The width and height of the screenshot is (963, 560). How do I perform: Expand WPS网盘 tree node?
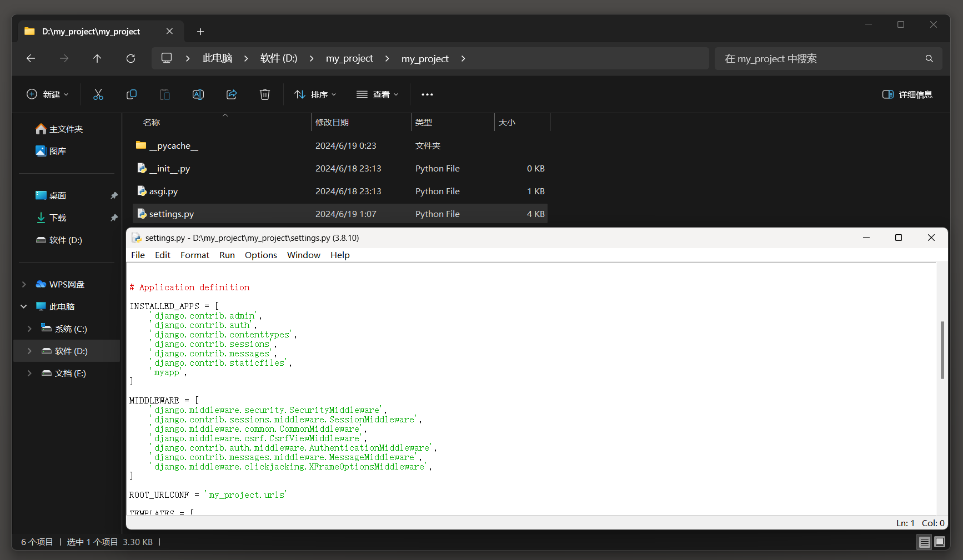point(24,284)
